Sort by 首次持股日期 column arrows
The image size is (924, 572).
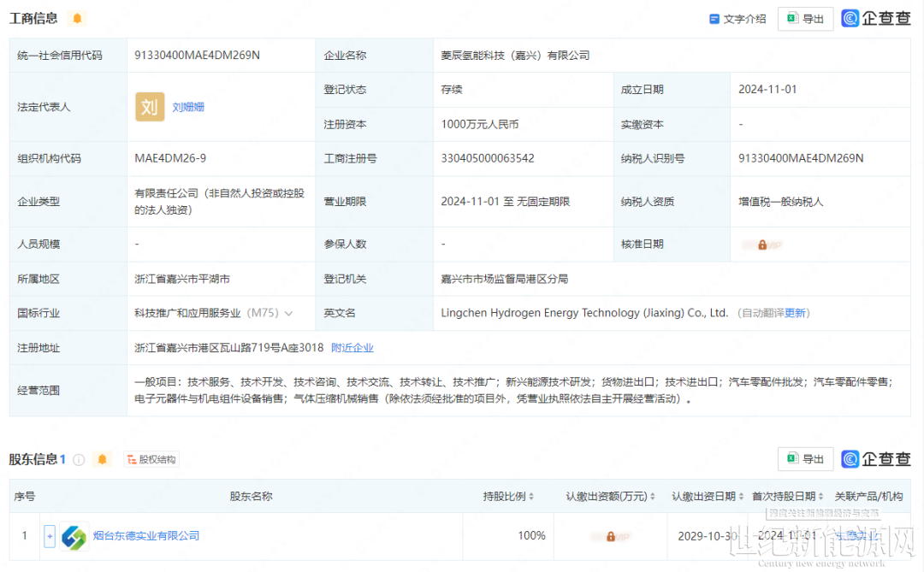820,497
